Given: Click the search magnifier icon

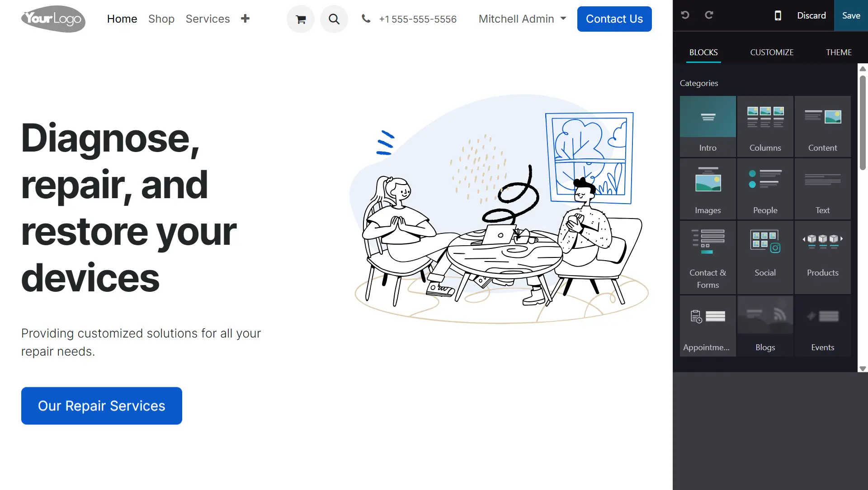Looking at the screenshot, I should coord(334,19).
